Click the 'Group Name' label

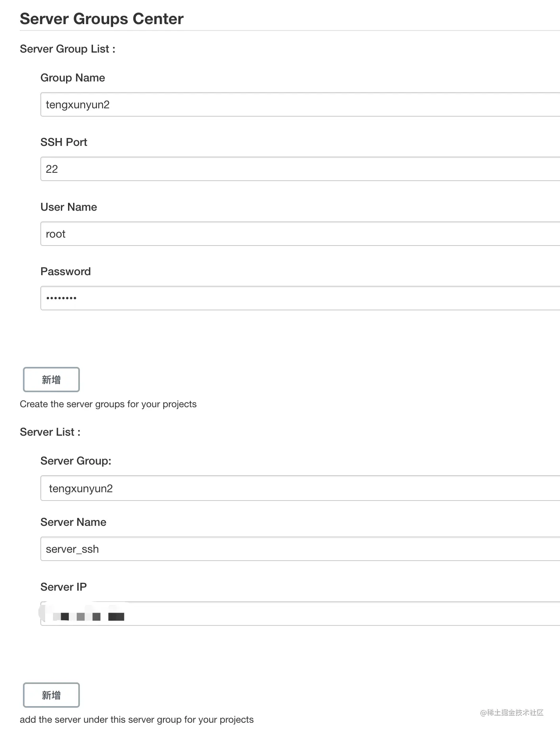pos(73,78)
